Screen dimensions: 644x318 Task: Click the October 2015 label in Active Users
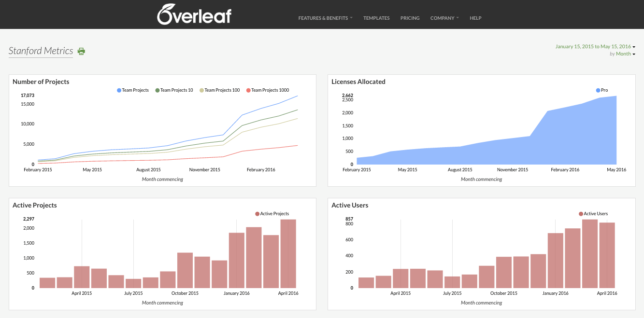504,293
